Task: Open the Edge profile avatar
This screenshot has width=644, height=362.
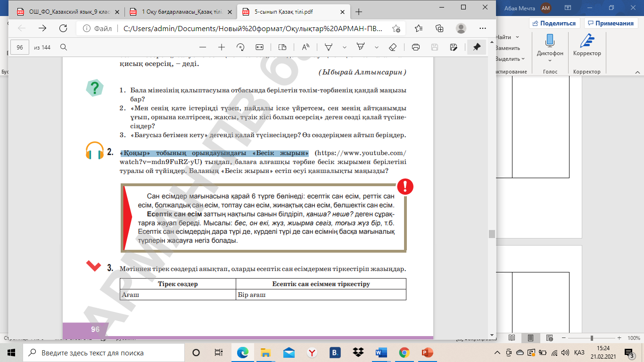Action: [x=461, y=28]
